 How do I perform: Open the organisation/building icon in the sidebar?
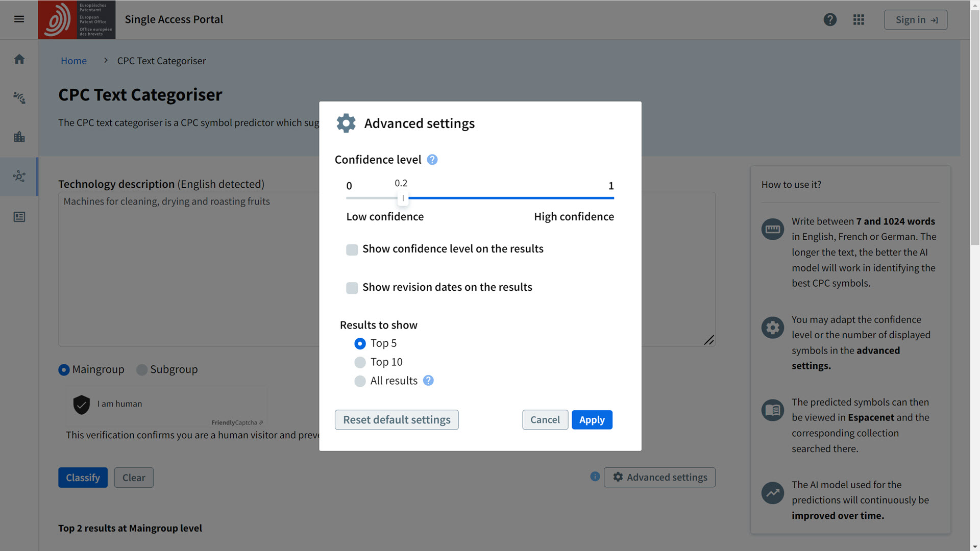pos(19,136)
